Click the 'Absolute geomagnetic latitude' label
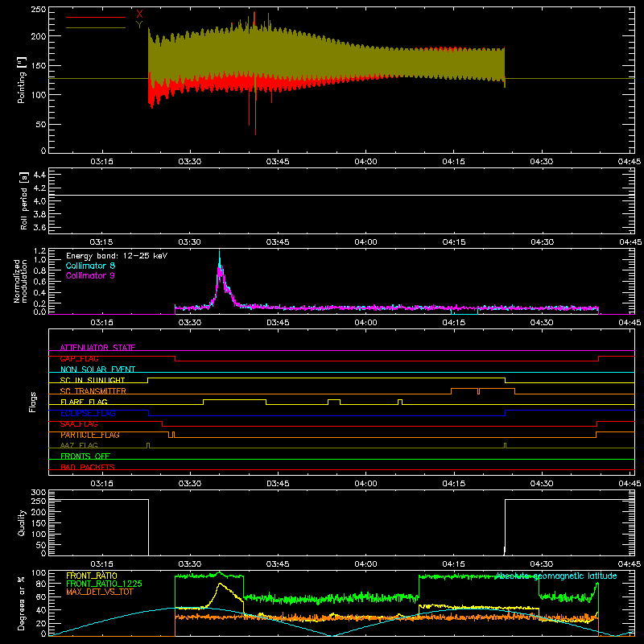The height and width of the screenshot is (644, 644). point(556,576)
